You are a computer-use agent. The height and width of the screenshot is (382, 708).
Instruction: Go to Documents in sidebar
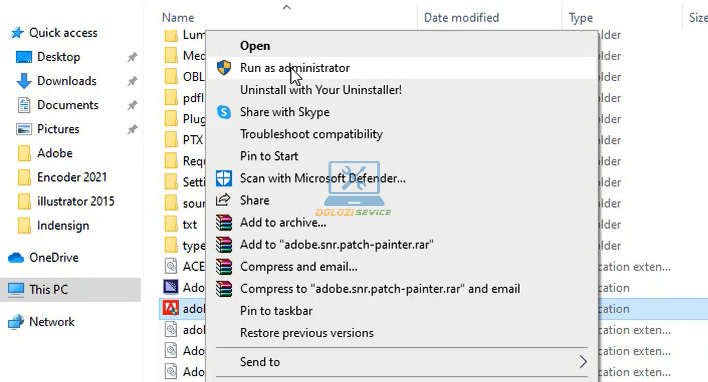point(68,105)
